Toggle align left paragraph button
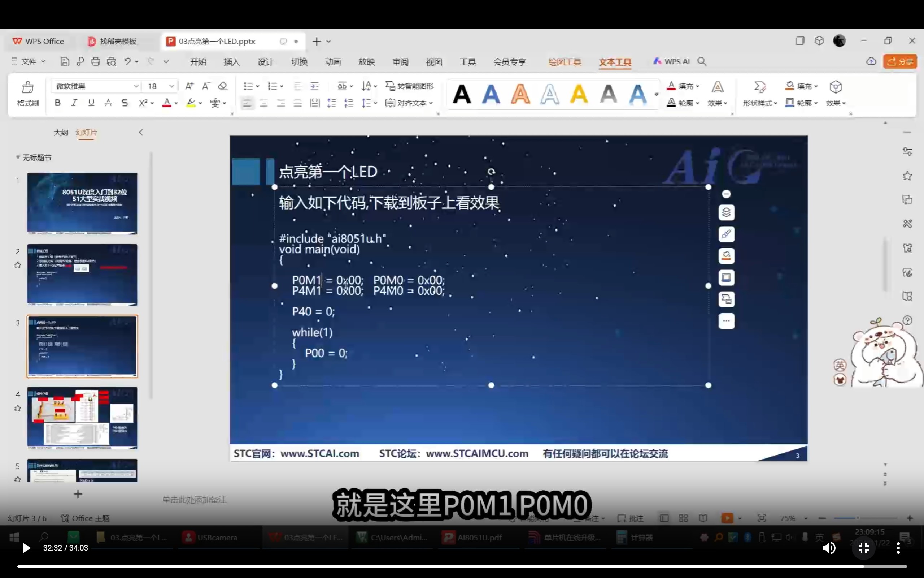The width and height of the screenshot is (924, 578). tap(247, 103)
